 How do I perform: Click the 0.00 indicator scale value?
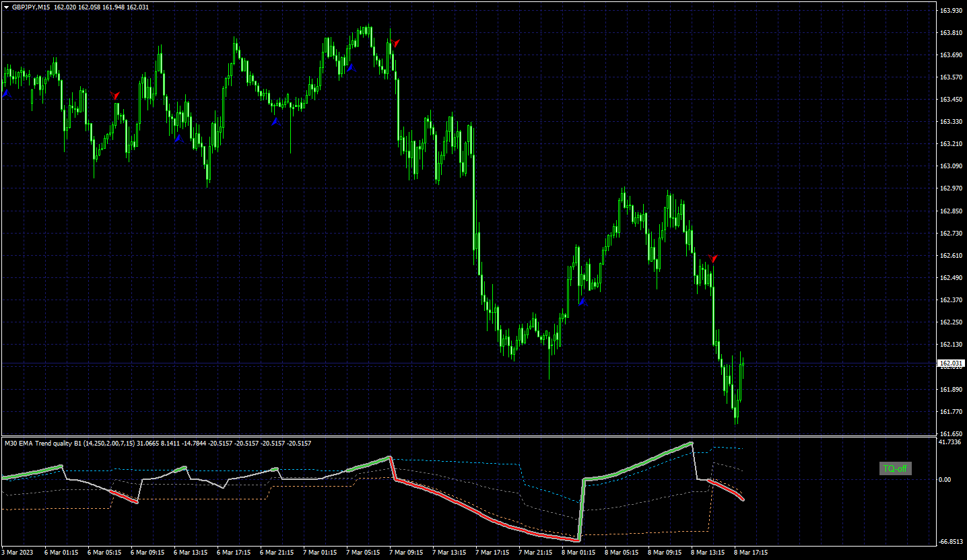pyautogui.click(x=945, y=479)
